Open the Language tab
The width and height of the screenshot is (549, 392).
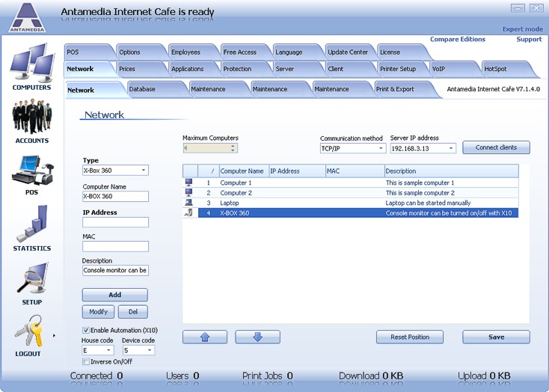(296, 52)
